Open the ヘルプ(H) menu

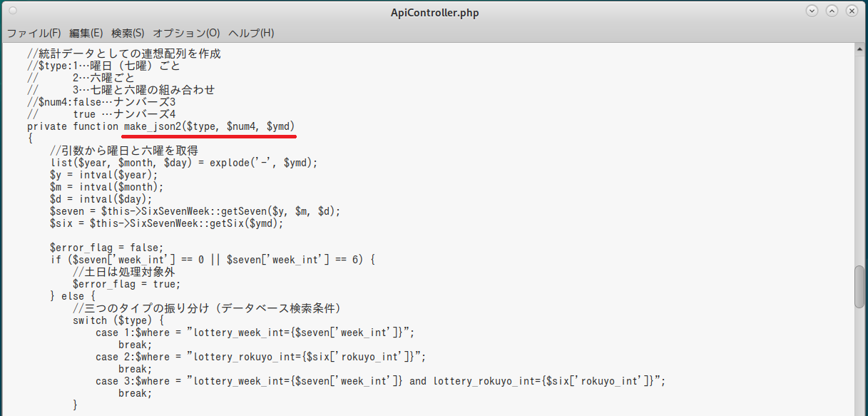coord(251,33)
